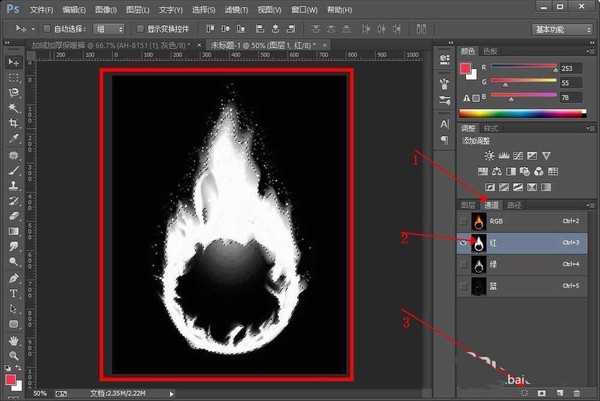Save selection as channel icon

click(x=542, y=392)
